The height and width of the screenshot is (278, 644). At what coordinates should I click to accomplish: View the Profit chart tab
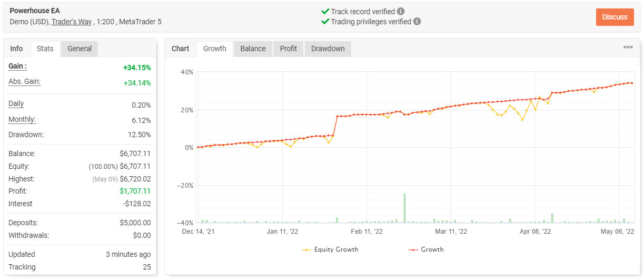(288, 49)
